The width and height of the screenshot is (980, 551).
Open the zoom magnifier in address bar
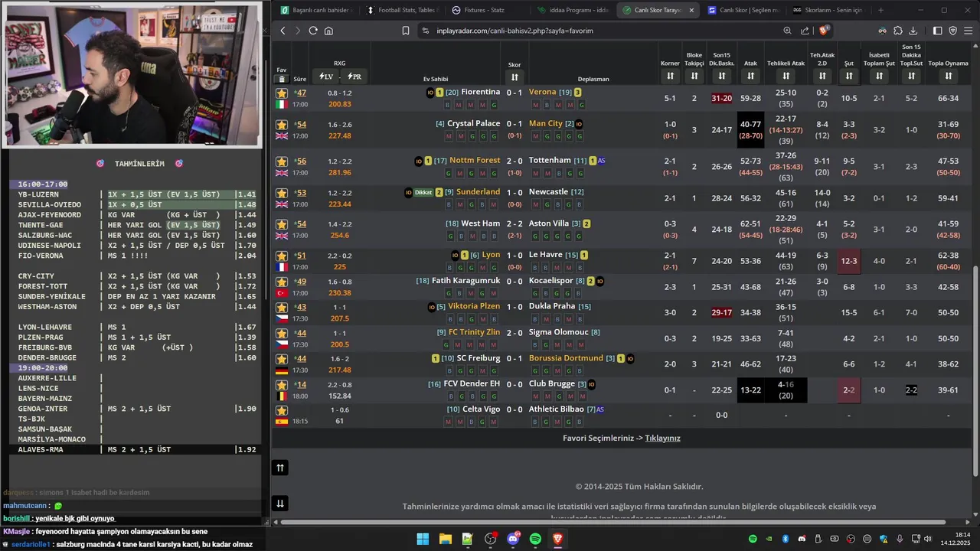pos(787,31)
